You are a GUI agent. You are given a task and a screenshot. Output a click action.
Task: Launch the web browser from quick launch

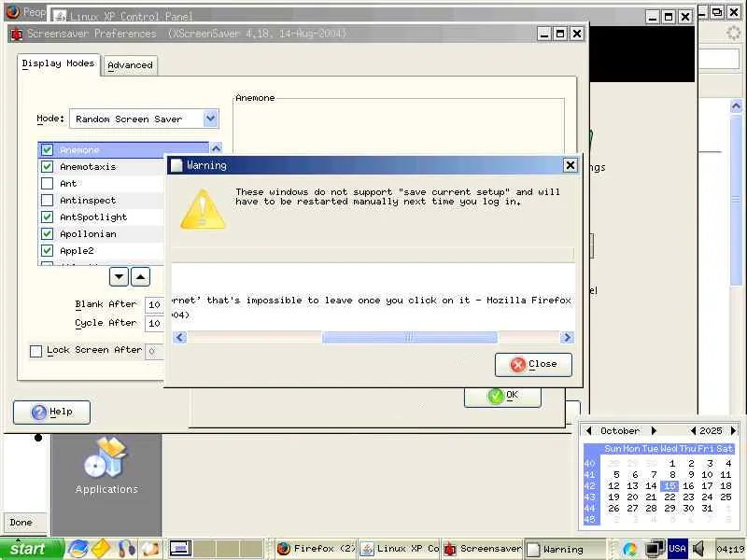(78, 549)
